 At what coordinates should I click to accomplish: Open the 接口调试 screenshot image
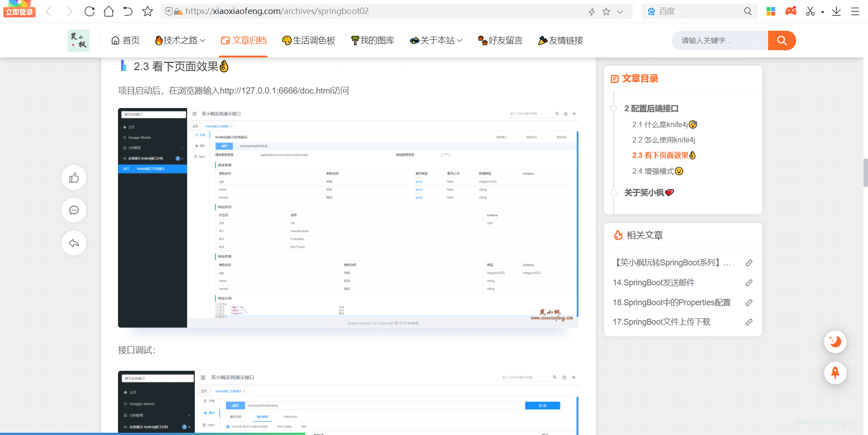click(348, 402)
